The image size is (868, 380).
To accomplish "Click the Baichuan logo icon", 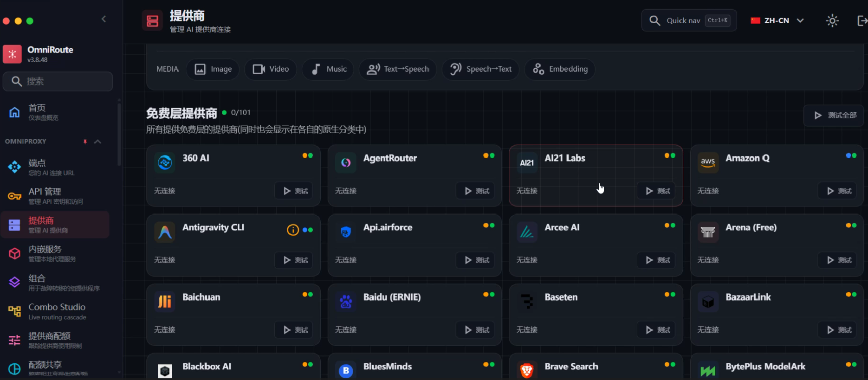I will 165,302.
